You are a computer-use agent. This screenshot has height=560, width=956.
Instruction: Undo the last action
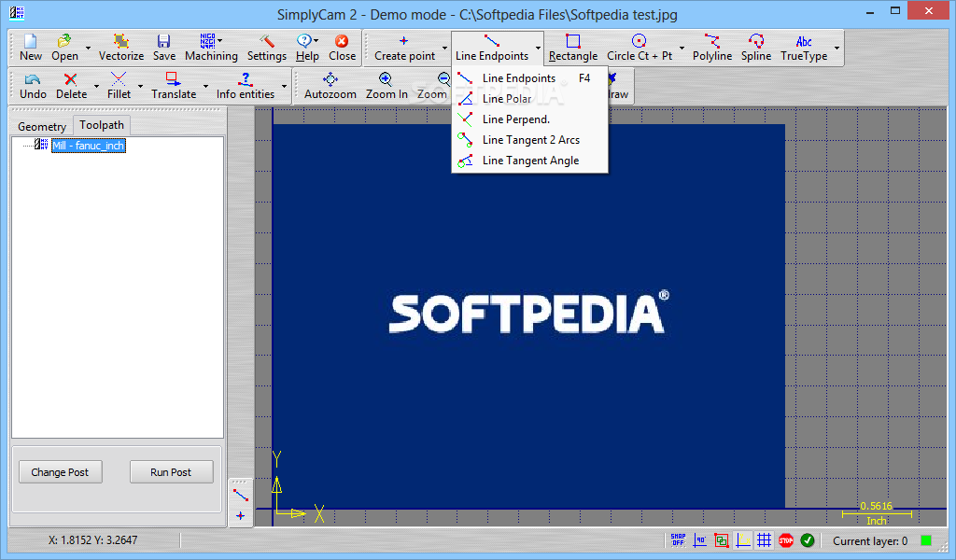[x=33, y=86]
